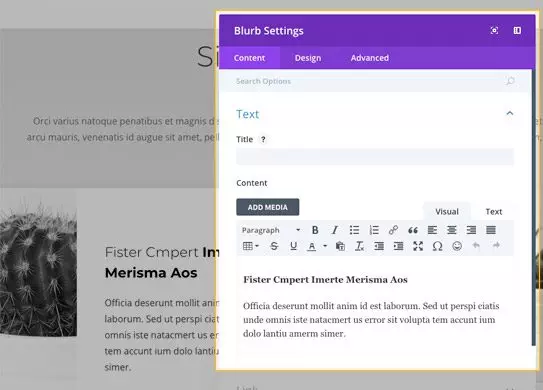Toggle bold formatting in editor toolbar

pyautogui.click(x=315, y=230)
